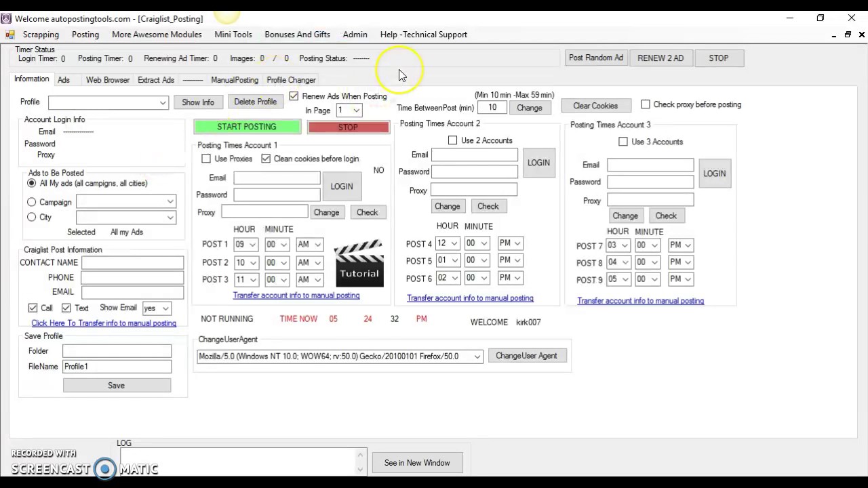Open the Tutorial clapperboard icon
Screen dimensions: 868x488
click(x=359, y=262)
